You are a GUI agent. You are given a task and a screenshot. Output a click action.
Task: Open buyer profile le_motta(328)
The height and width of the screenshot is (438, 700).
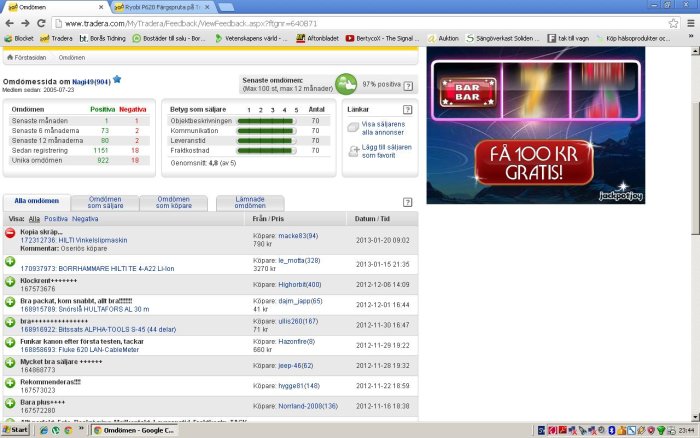point(299,260)
